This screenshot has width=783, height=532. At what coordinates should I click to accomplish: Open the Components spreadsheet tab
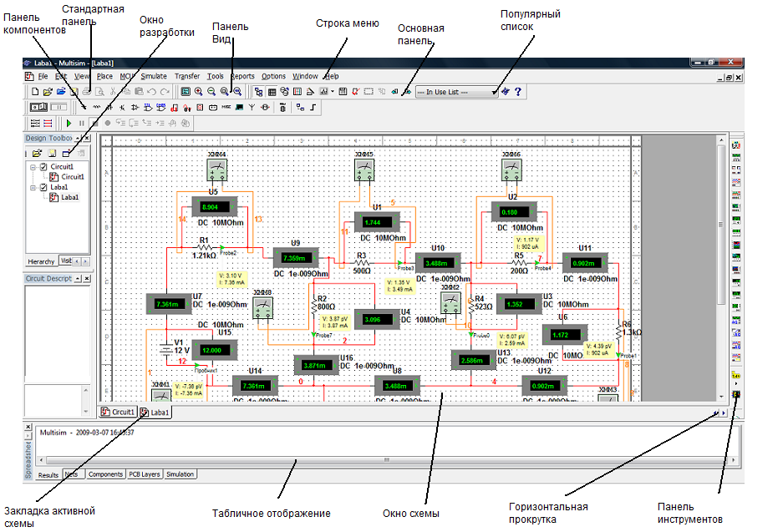click(105, 474)
